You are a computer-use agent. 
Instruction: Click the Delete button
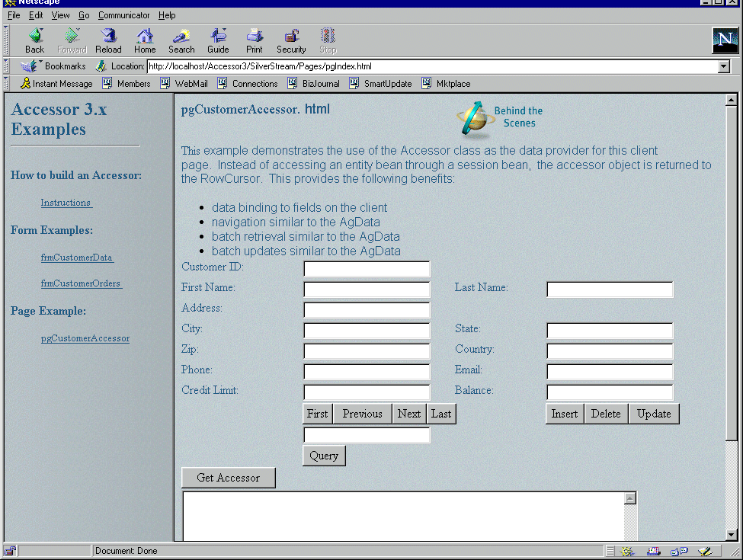[x=606, y=414]
